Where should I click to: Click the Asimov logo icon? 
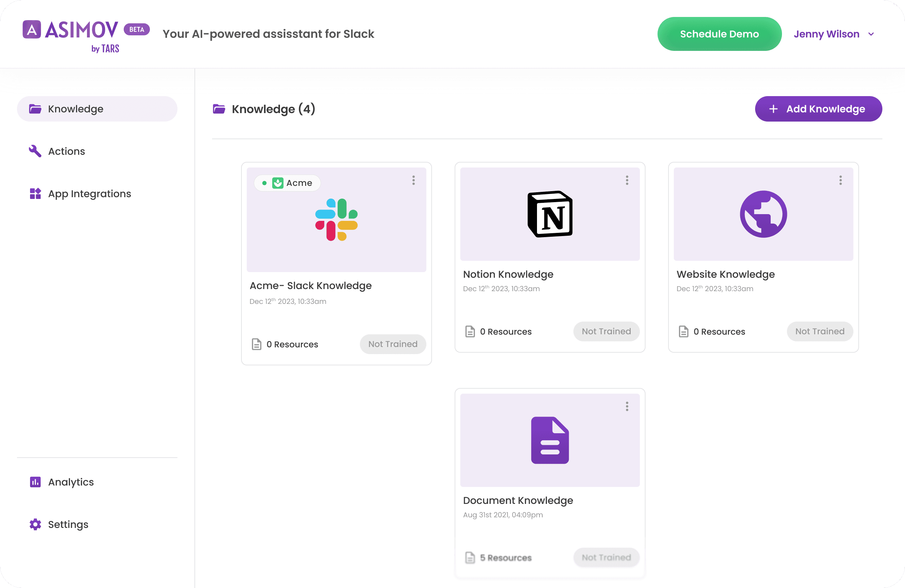[32, 30]
